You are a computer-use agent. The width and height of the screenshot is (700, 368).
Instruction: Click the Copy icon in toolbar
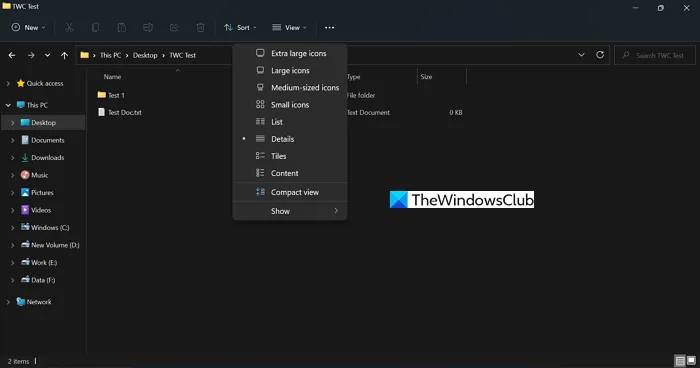tap(95, 28)
